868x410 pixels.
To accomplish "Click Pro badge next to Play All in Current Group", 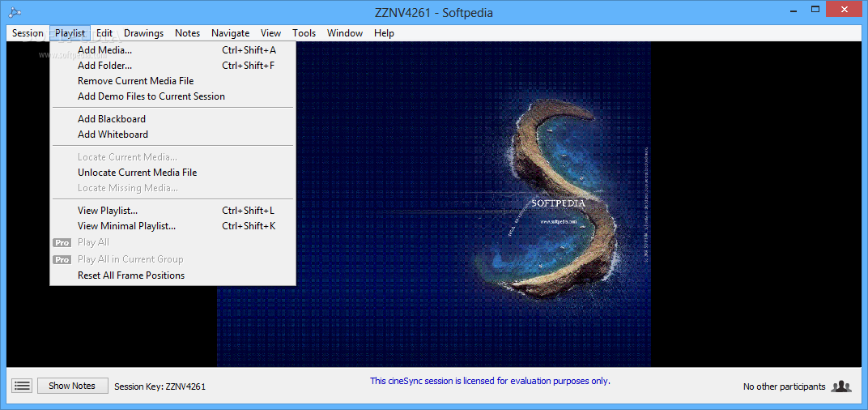I will pyautogui.click(x=62, y=259).
